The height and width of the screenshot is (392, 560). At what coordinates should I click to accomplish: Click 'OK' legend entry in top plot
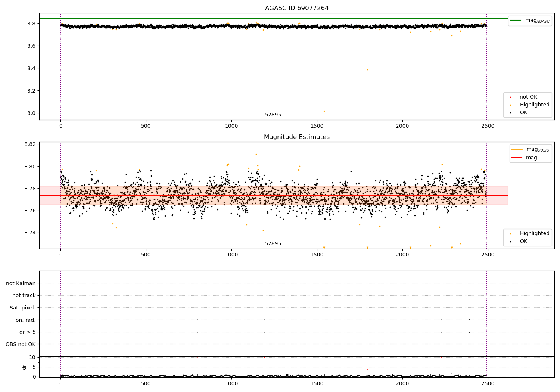(x=519, y=113)
